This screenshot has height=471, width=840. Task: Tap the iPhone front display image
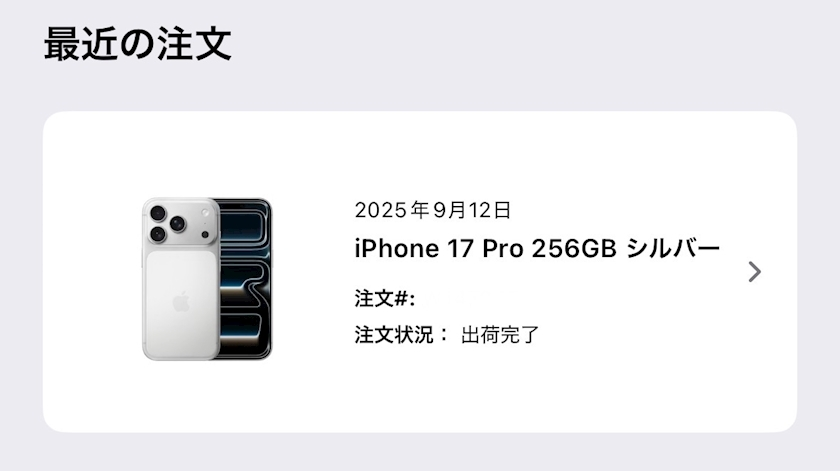(x=244, y=279)
